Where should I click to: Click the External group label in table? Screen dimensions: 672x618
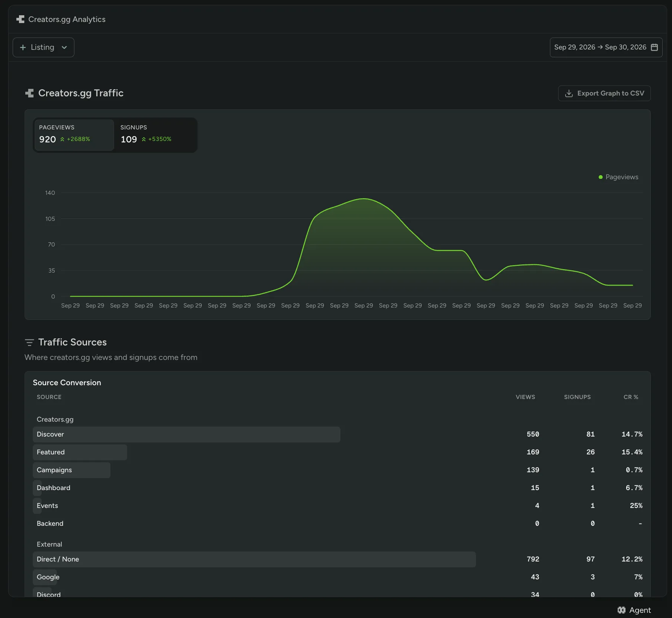point(49,544)
